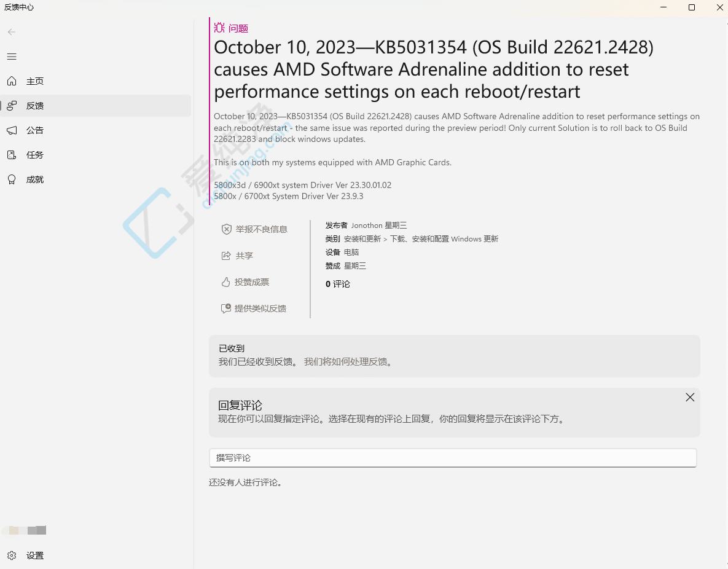
Task: Open the navigation hamburger menu
Action: [x=11, y=57]
